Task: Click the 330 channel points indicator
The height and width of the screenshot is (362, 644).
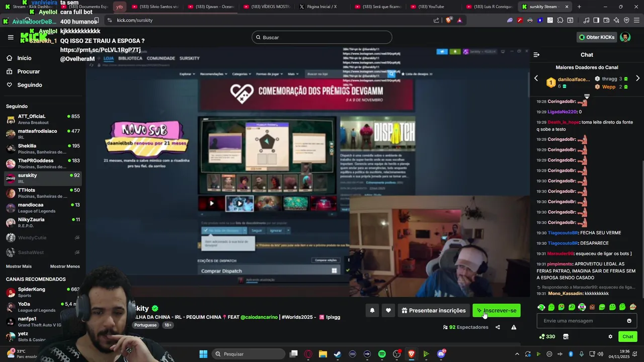Action: click(547, 336)
